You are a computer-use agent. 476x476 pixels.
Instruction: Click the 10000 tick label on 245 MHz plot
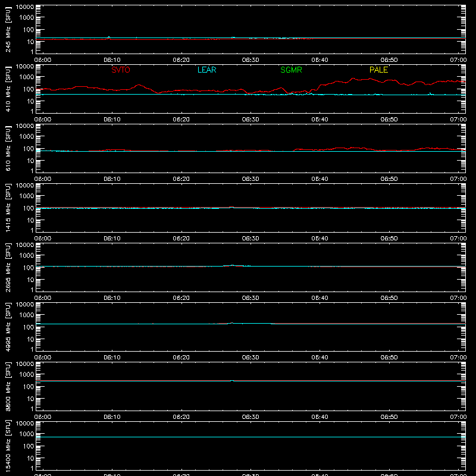point(25,7)
